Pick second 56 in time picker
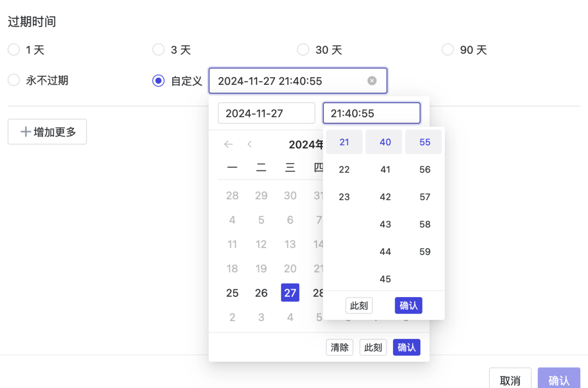Screen dimensions: 588x388 425,169
